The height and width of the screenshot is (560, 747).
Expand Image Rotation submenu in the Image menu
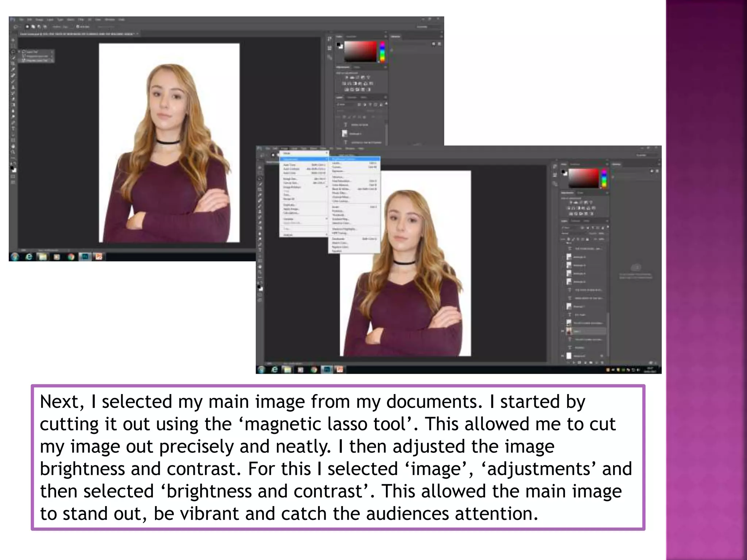[304, 187]
